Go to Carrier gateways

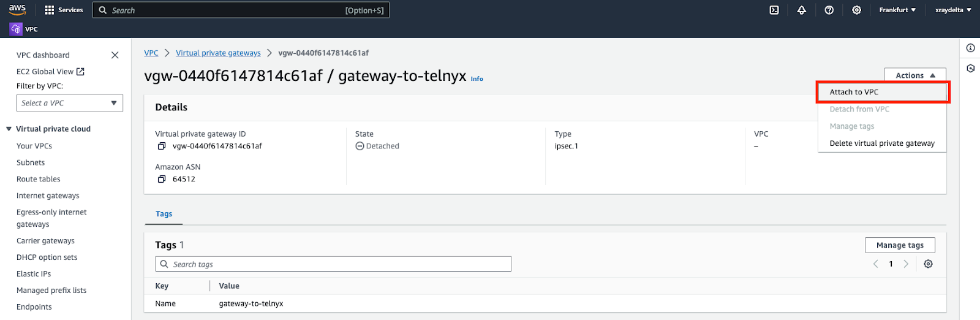45,241
